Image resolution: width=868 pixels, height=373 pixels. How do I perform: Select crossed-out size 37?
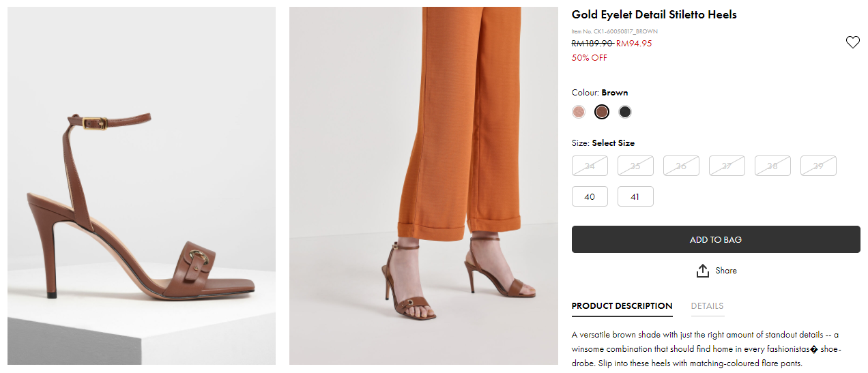coord(727,166)
